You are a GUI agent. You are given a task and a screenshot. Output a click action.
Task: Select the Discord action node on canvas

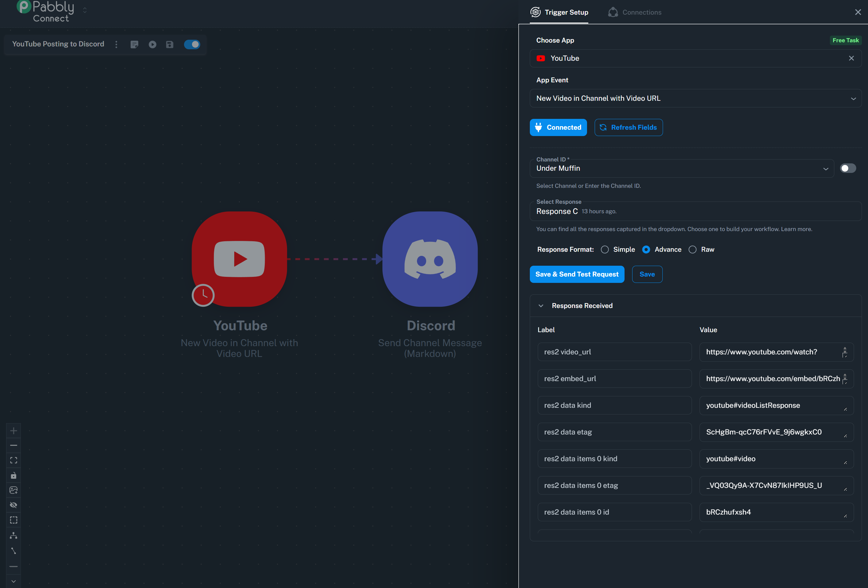point(430,259)
